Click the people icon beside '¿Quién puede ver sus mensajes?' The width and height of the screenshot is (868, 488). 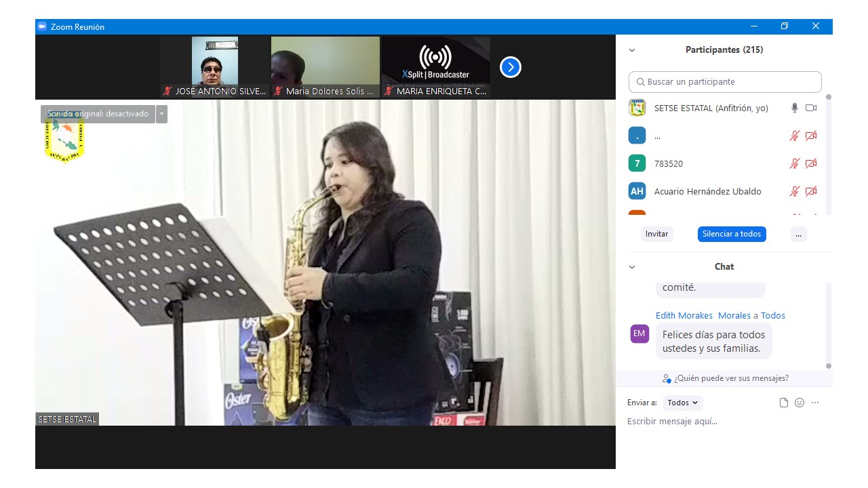pos(667,378)
